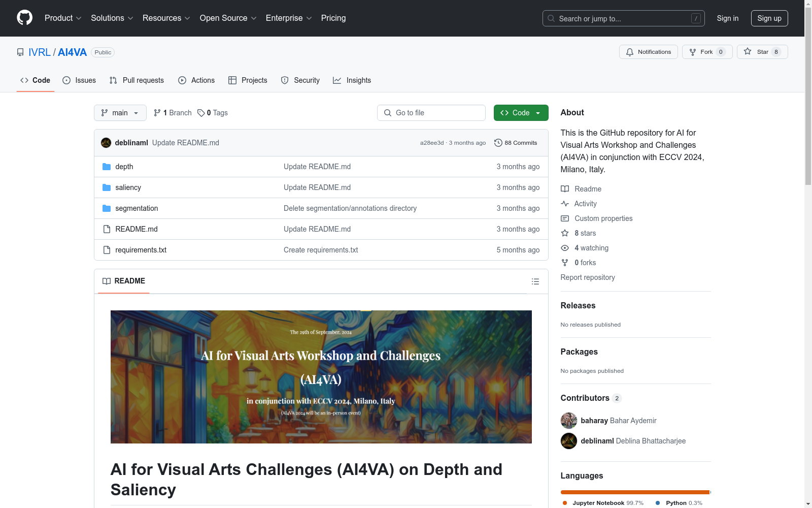Open deblinaml's avatar in the latest commit row

(x=106, y=143)
